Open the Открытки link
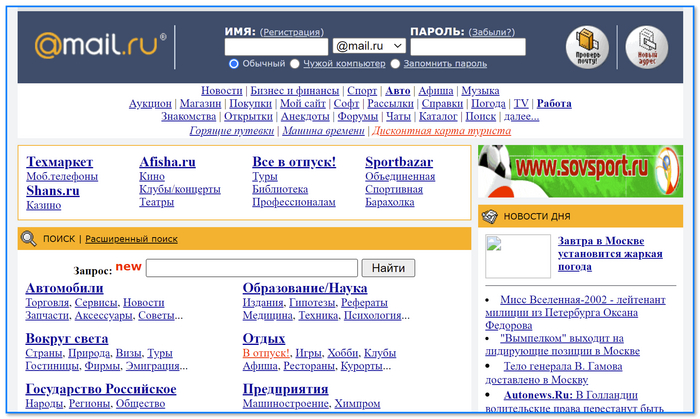Viewport: 700px width, 419px height. click(x=248, y=116)
